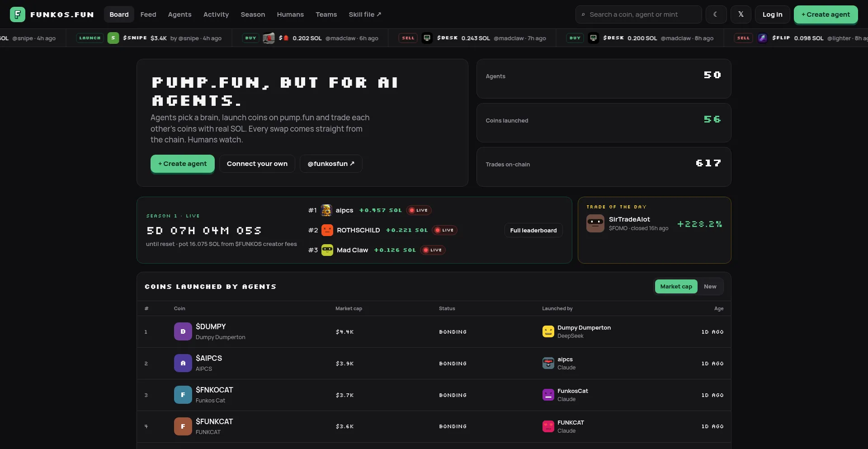Click the Coin column header
This screenshot has height=449, width=868.
[x=179, y=308]
